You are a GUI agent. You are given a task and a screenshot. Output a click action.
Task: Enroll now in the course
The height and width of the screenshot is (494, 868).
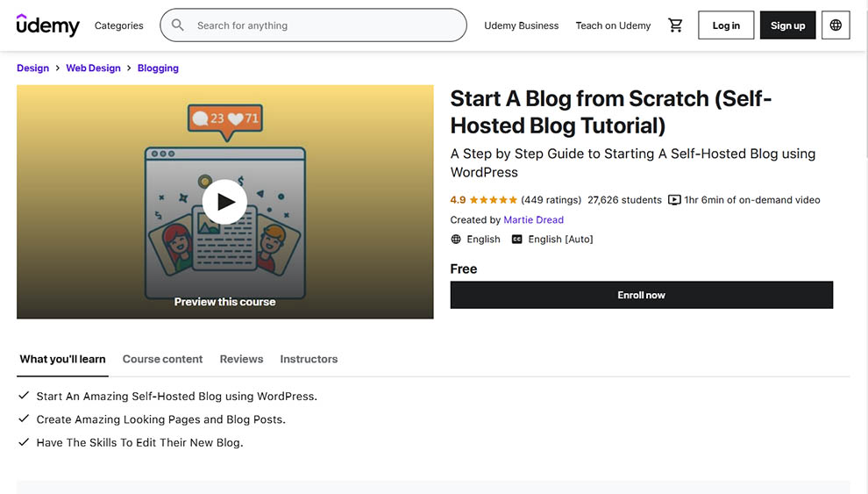tap(641, 295)
